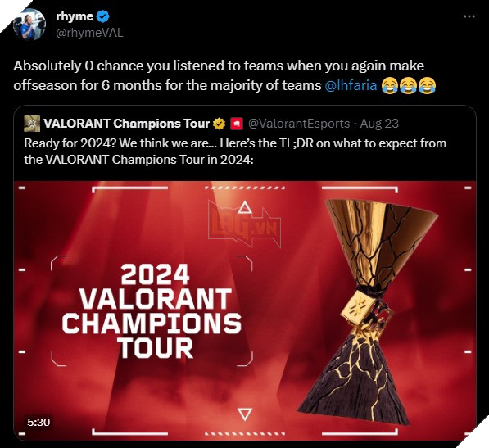Click the rhyme display name
Image resolution: width=489 pixels, height=448 pixels.
point(75,16)
